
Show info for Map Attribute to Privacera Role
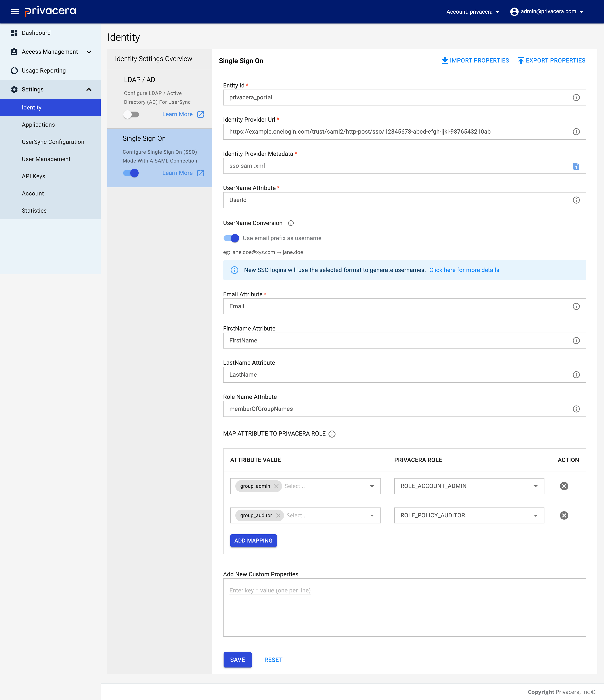click(332, 434)
